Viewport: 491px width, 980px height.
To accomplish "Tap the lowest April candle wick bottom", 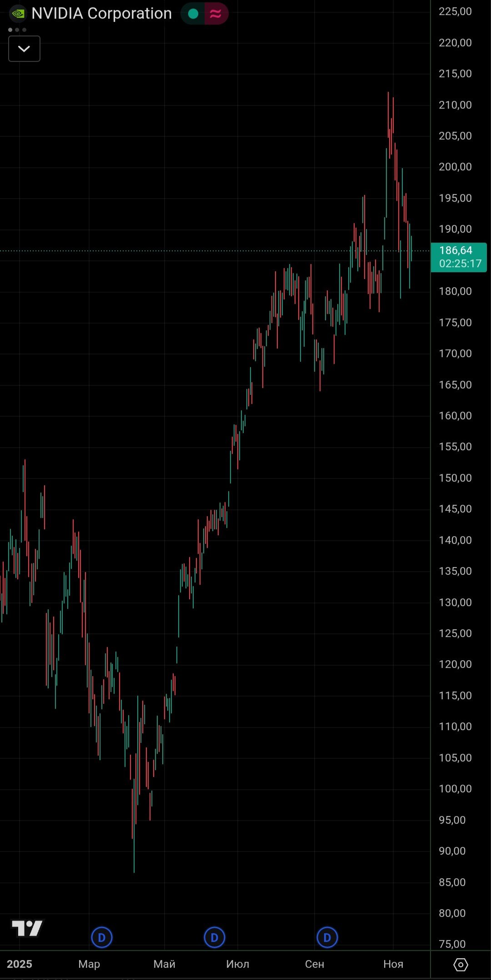I will click(x=134, y=868).
